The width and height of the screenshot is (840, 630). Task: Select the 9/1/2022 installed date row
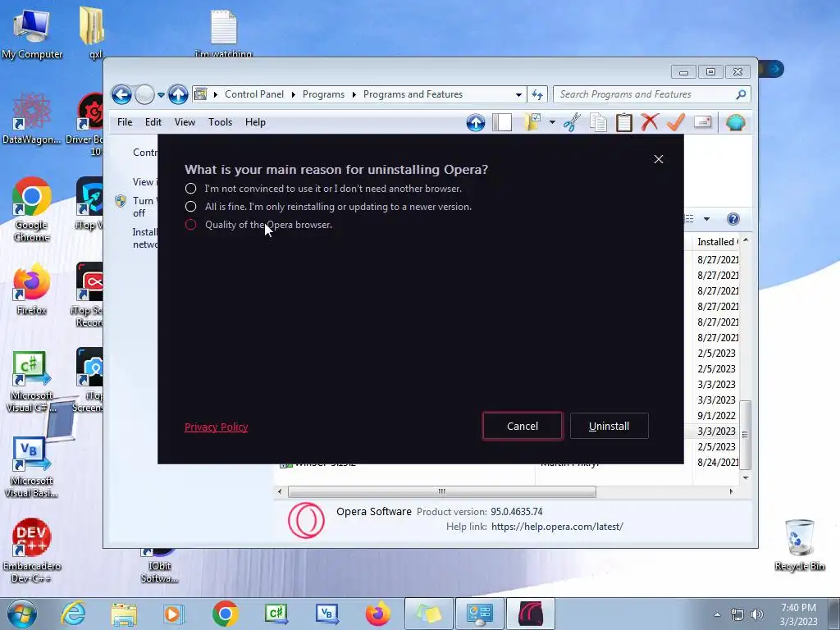[x=716, y=416]
